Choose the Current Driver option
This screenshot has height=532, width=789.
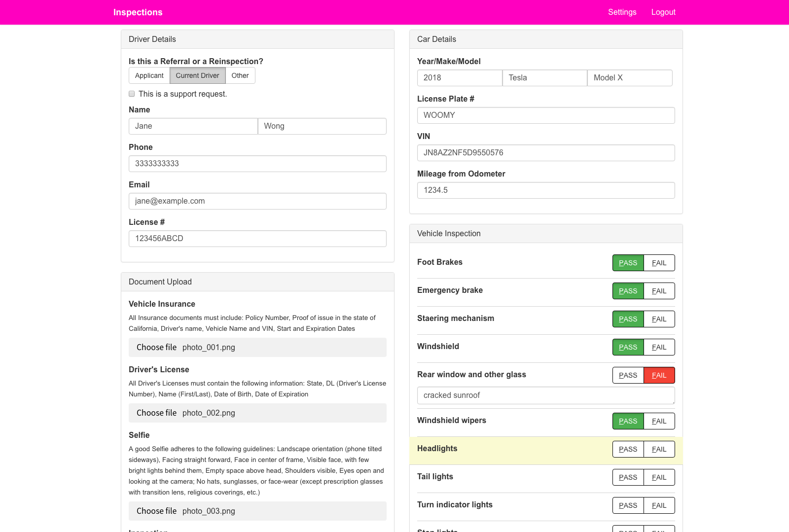click(197, 75)
